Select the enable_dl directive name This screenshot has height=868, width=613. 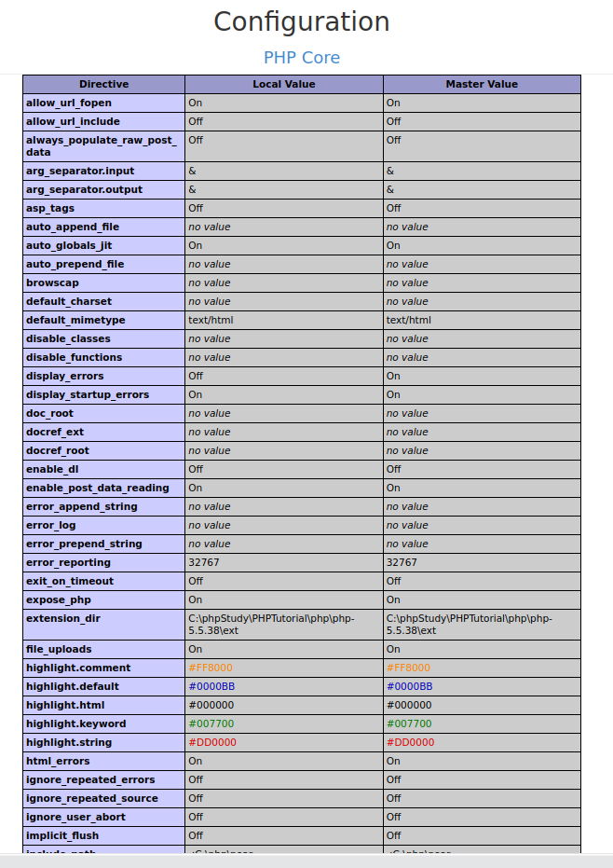coord(52,470)
